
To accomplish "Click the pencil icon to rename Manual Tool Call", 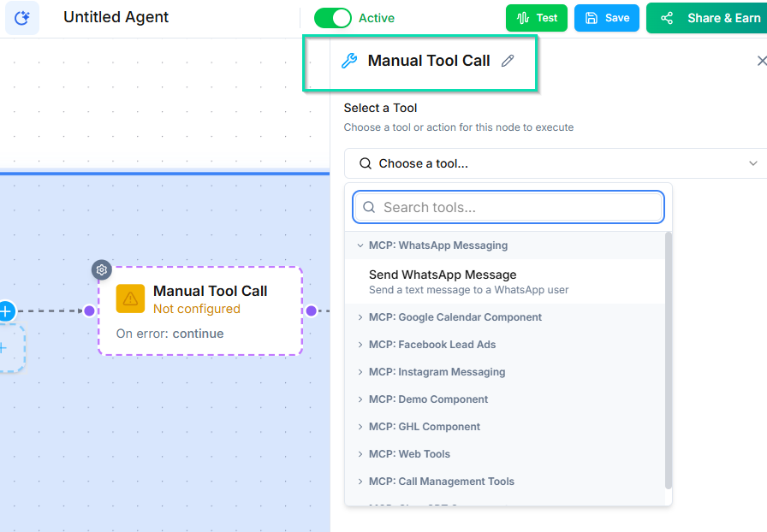I will [x=507, y=60].
